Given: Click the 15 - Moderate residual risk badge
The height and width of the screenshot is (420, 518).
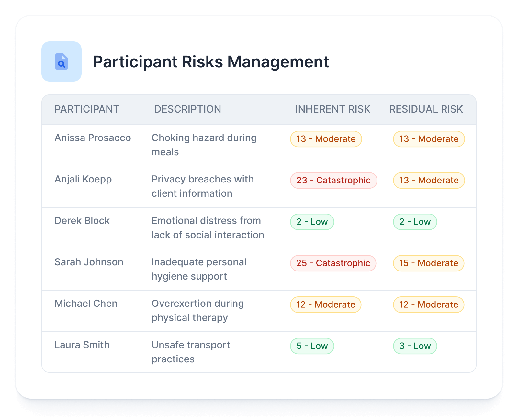Looking at the screenshot, I should click(x=428, y=263).
